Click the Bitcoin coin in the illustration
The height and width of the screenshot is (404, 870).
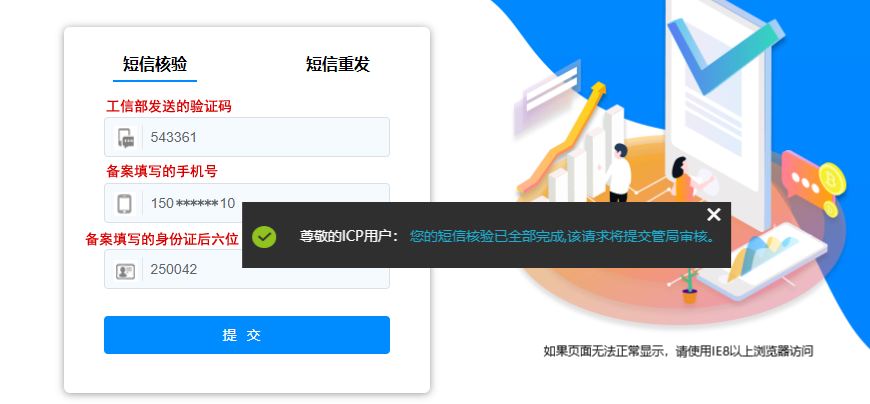[x=832, y=178]
